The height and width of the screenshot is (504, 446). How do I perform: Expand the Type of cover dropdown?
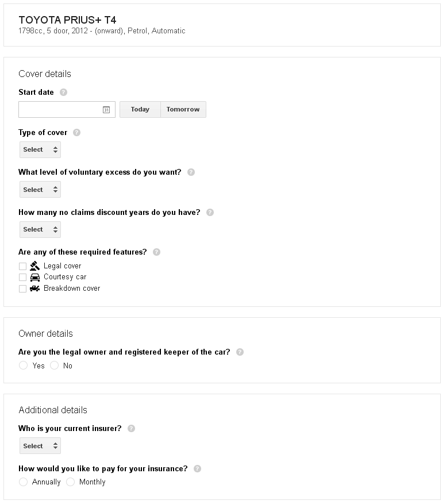point(40,150)
